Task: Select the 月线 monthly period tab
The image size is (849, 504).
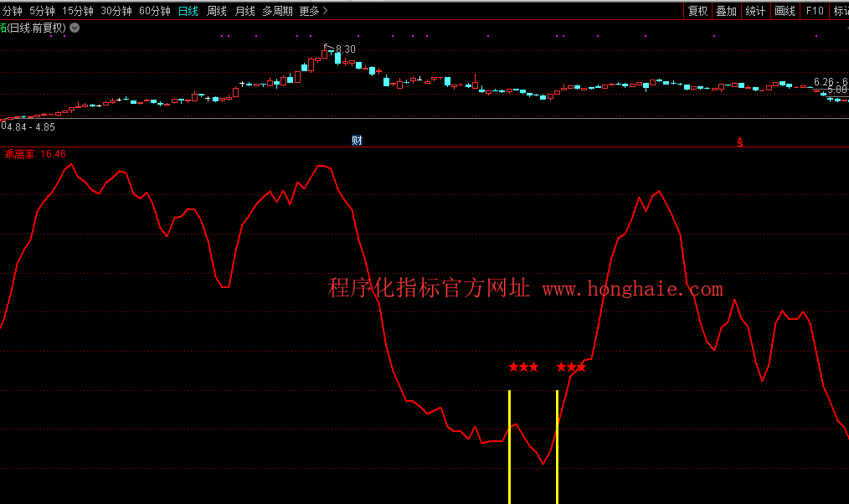Action: (245, 11)
